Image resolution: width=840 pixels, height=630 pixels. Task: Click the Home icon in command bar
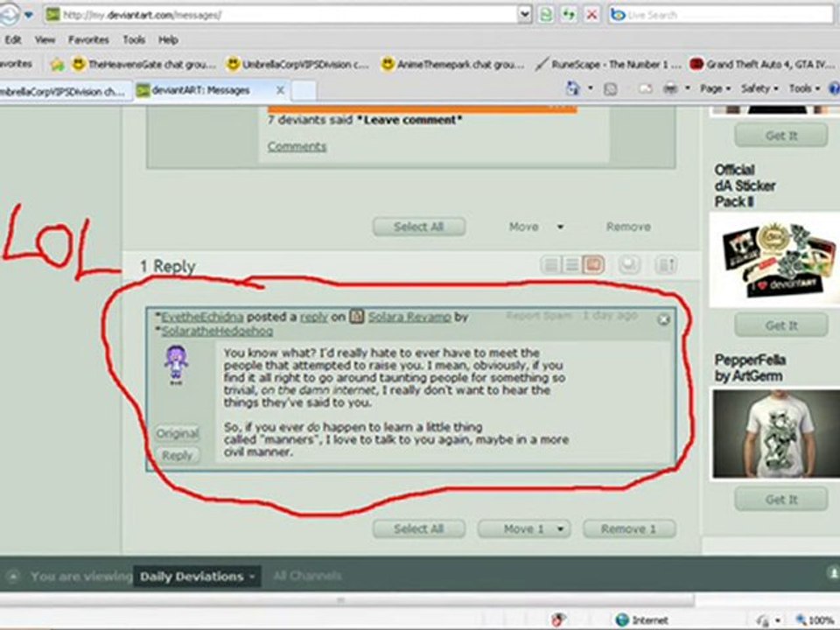click(x=572, y=88)
